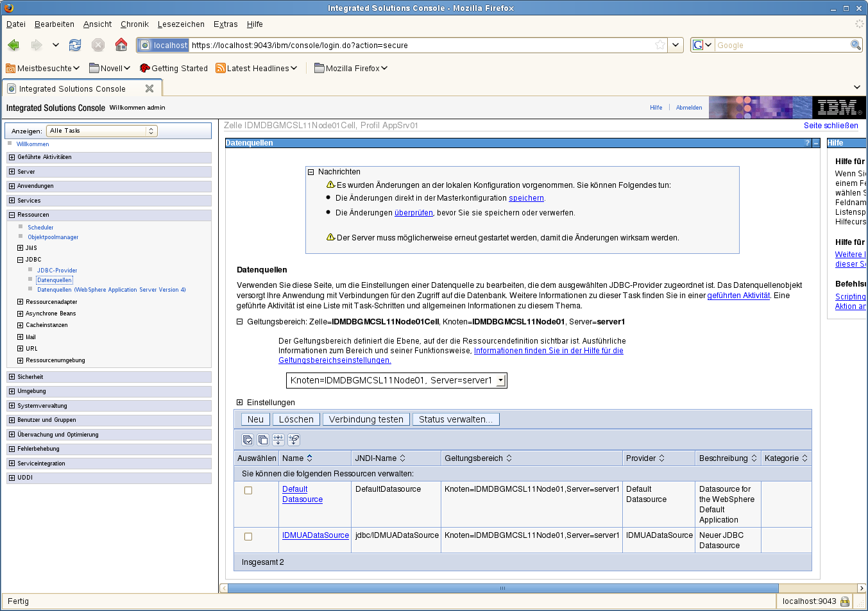Click the horizontal scrollbar at page bottom
This screenshot has height=611, width=868.
coord(502,588)
